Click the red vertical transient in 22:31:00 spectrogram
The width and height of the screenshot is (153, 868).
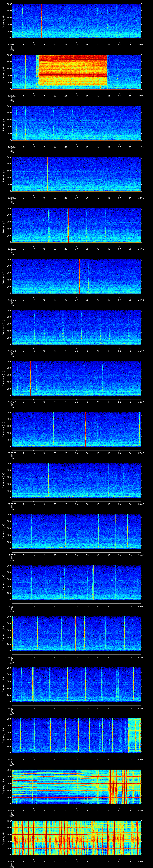point(47,174)
